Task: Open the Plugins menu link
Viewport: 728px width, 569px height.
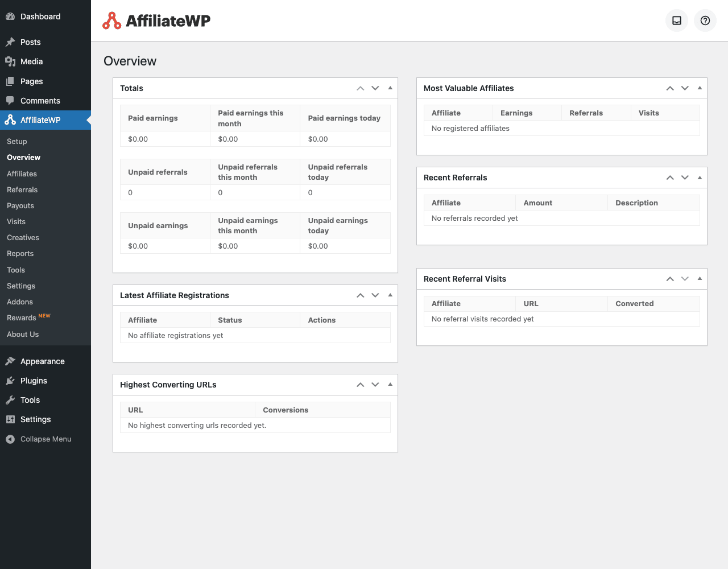Action: (x=45, y=381)
